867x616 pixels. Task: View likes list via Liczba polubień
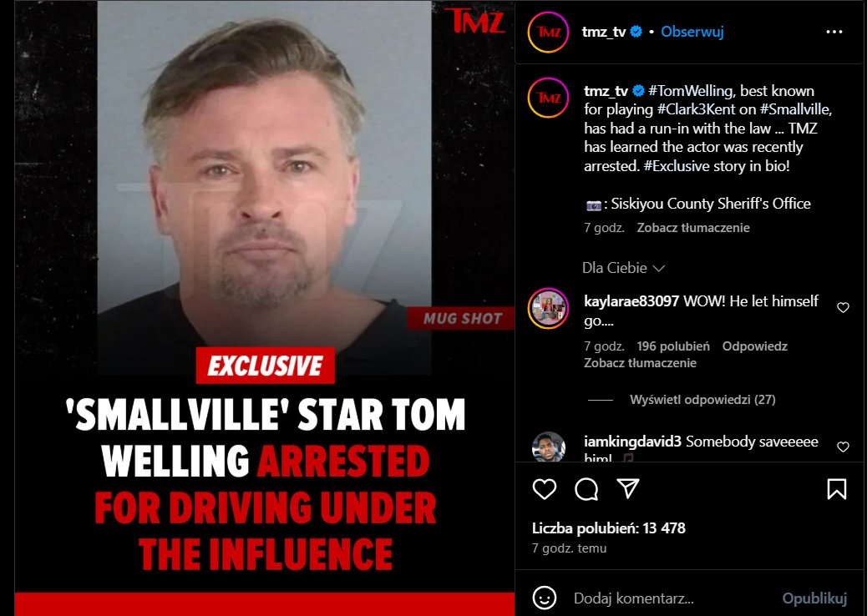[608, 528]
